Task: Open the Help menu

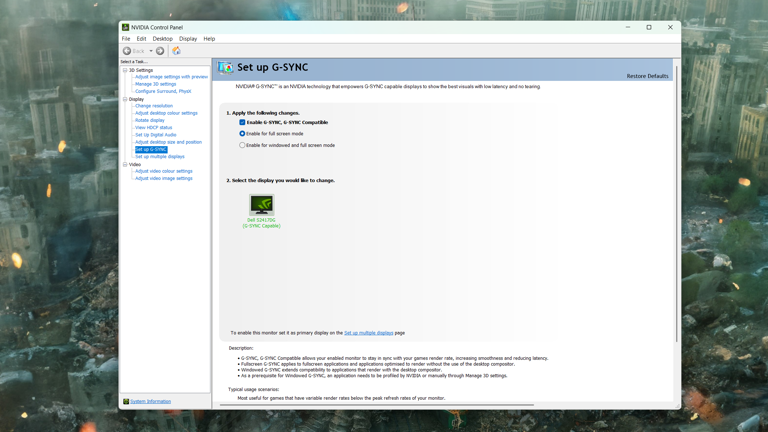Action: tap(209, 39)
